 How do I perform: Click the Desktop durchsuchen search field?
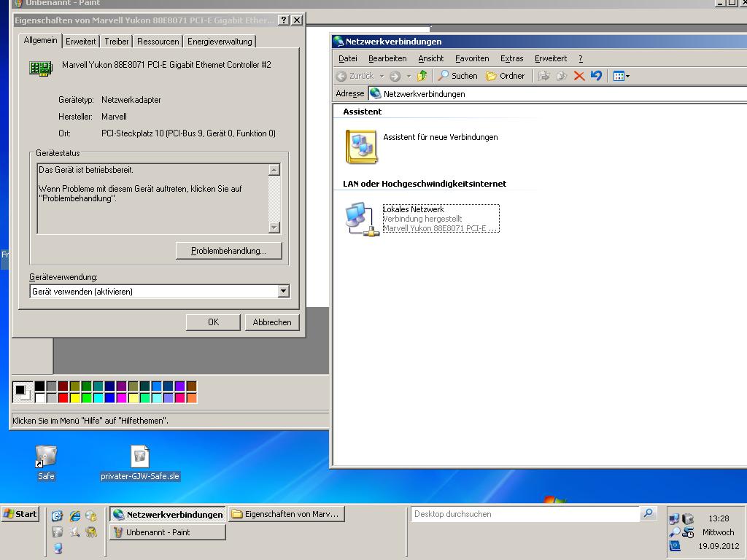525,514
